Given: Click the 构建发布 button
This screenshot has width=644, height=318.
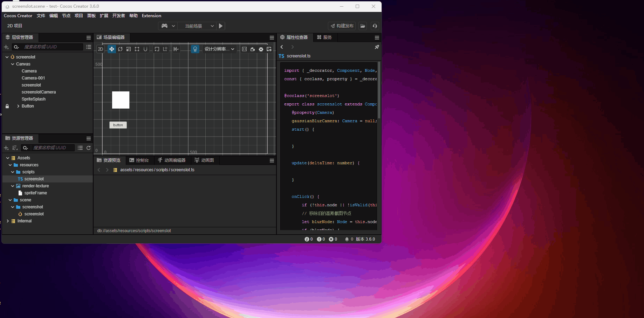Looking at the screenshot, I should point(342,26).
